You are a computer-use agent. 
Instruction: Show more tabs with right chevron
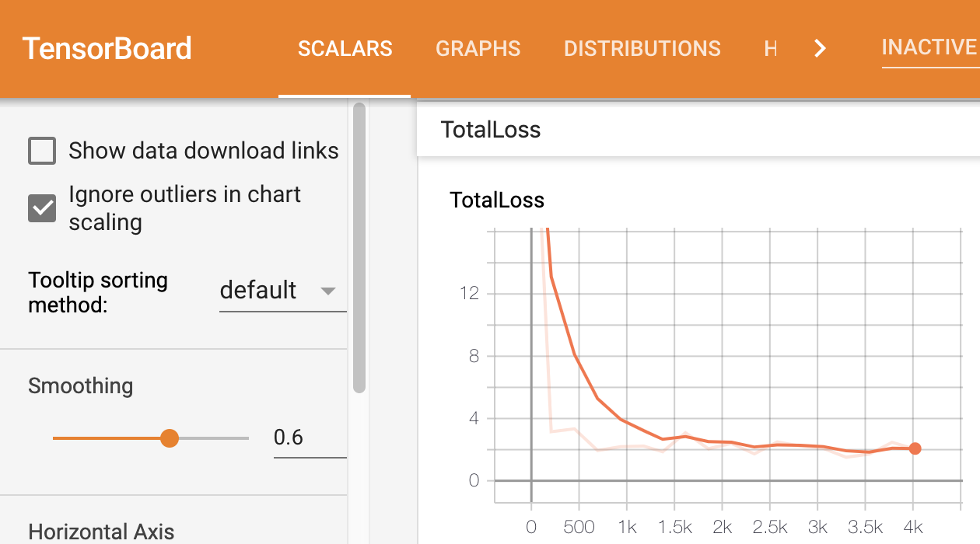click(819, 49)
